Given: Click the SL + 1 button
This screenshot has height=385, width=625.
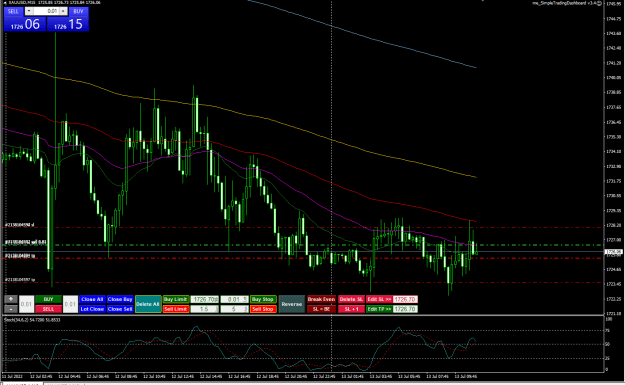Looking at the screenshot, I should click(x=351, y=309).
